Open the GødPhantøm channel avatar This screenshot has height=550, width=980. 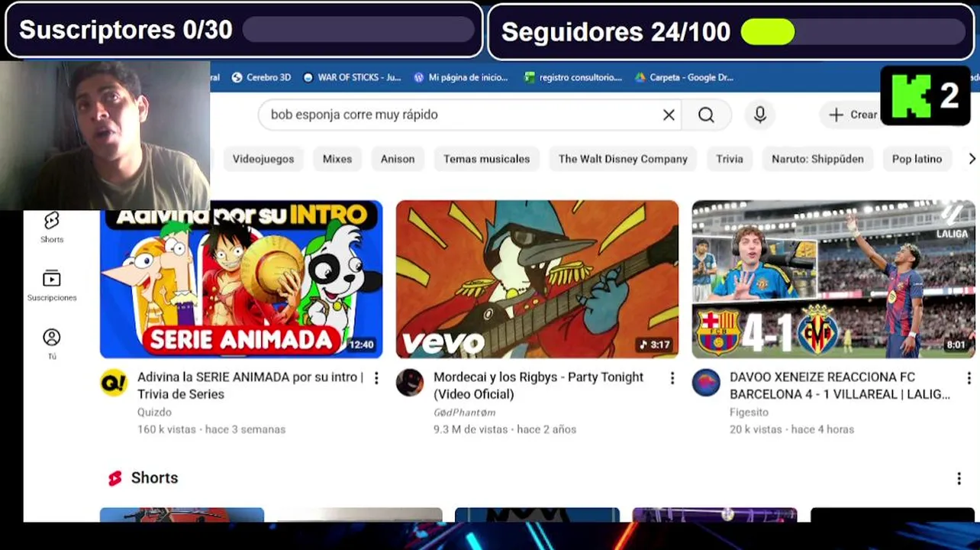[410, 382]
